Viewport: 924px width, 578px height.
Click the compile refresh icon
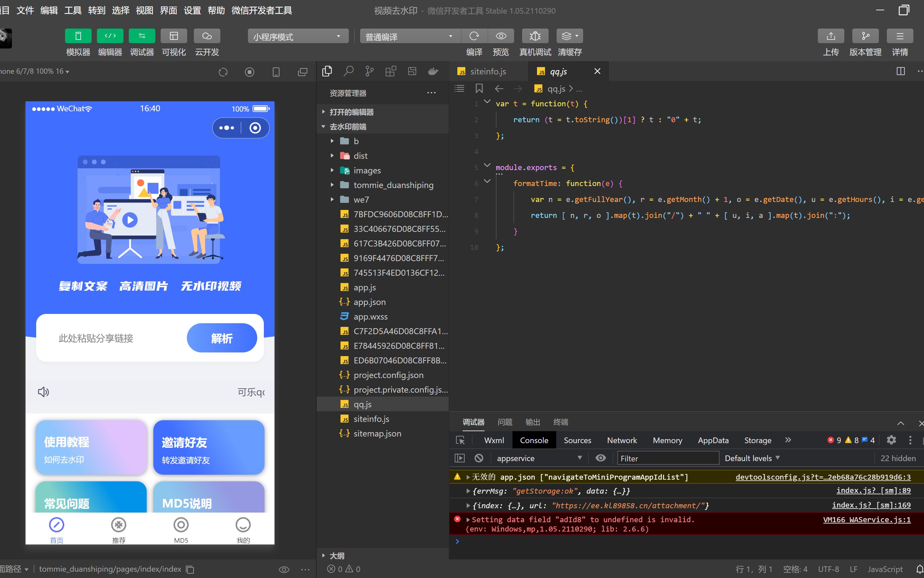pos(474,36)
